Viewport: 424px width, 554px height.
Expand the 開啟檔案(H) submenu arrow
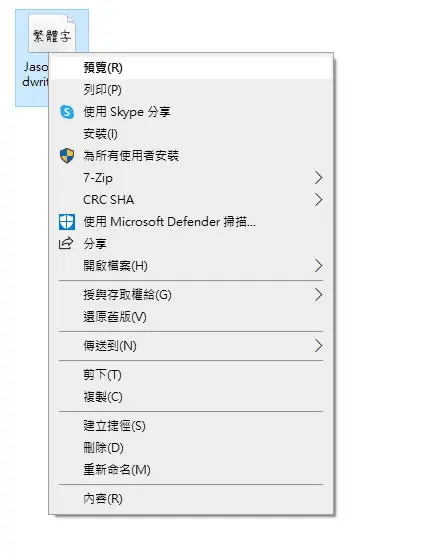pyautogui.click(x=318, y=266)
